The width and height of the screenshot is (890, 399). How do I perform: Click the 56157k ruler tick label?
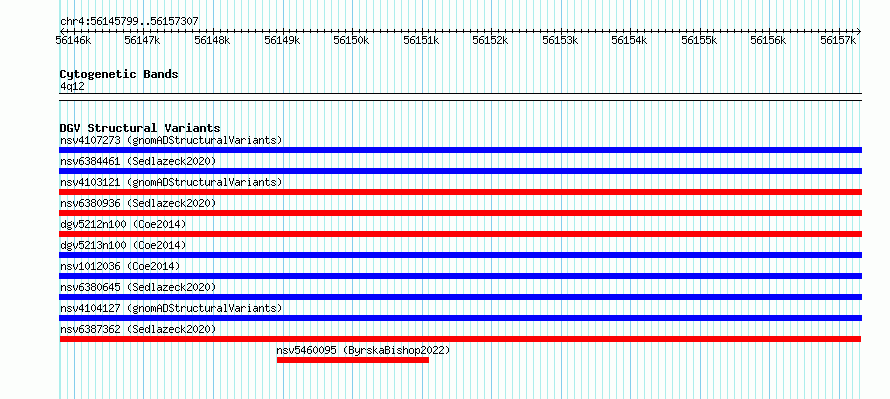838,40
